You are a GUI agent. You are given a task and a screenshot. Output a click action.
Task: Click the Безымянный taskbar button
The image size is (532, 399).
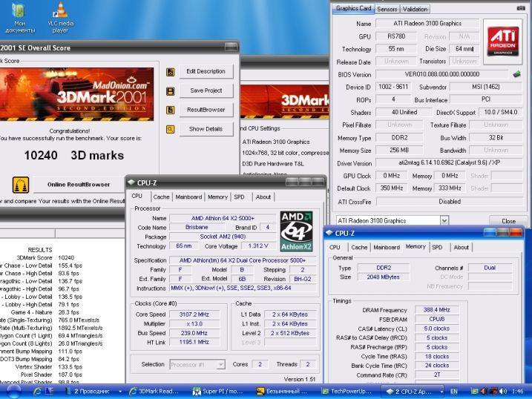pyautogui.click(x=282, y=391)
